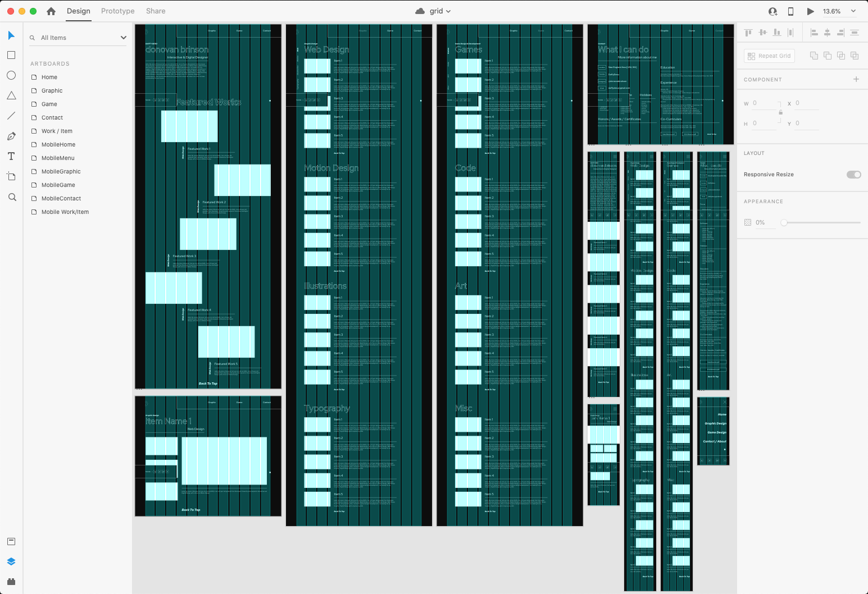Open the Assets panel icon

click(x=11, y=541)
